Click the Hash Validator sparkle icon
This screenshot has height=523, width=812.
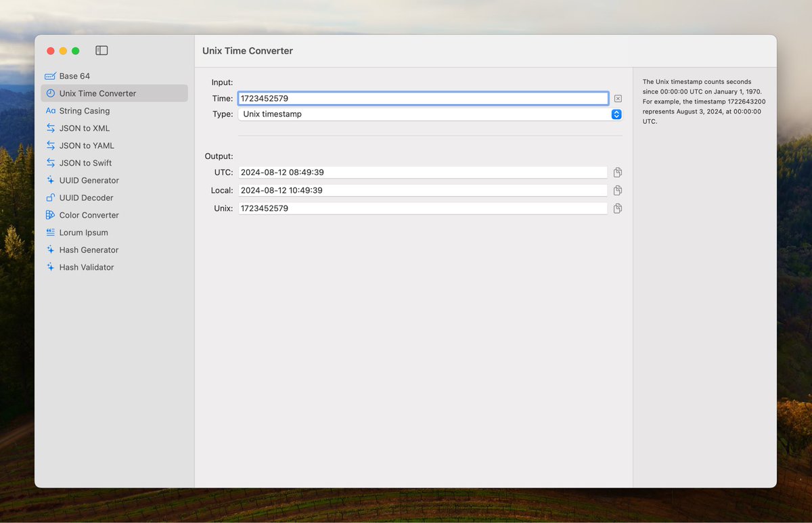point(50,267)
